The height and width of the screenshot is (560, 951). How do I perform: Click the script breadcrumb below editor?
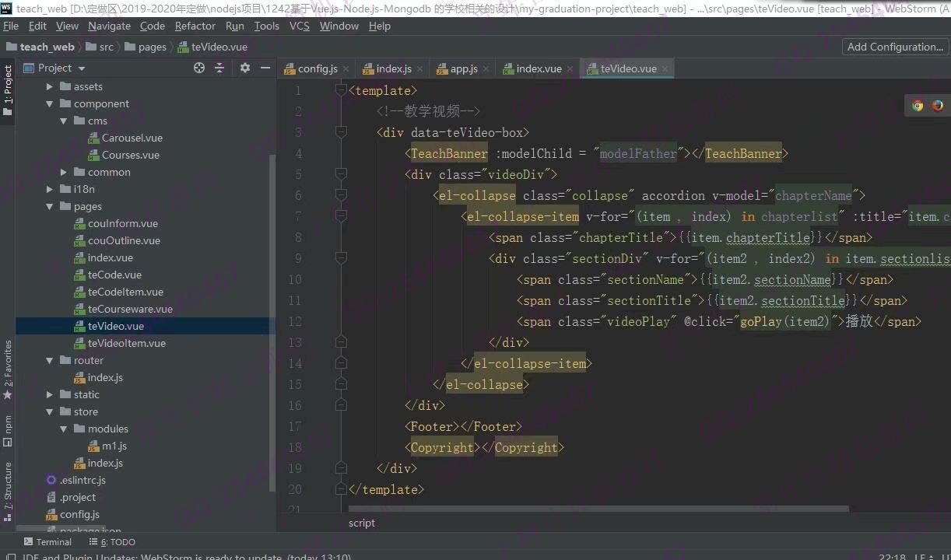coord(362,523)
